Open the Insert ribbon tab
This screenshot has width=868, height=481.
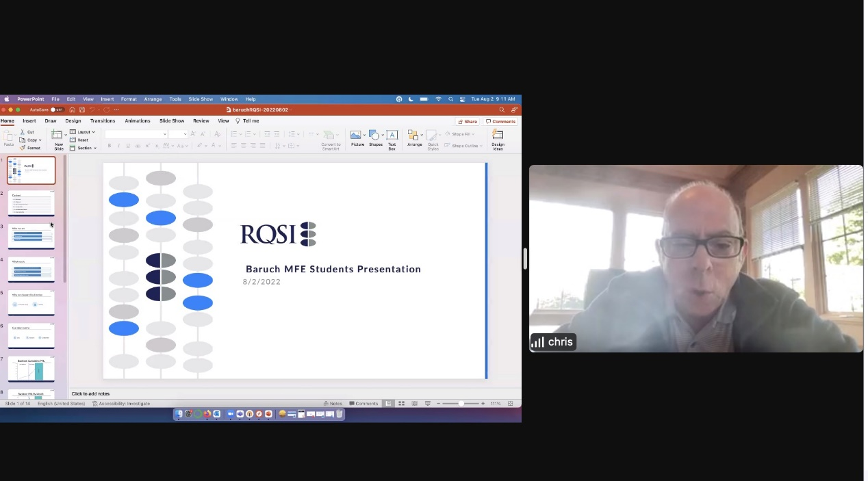click(x=29, y=121)
